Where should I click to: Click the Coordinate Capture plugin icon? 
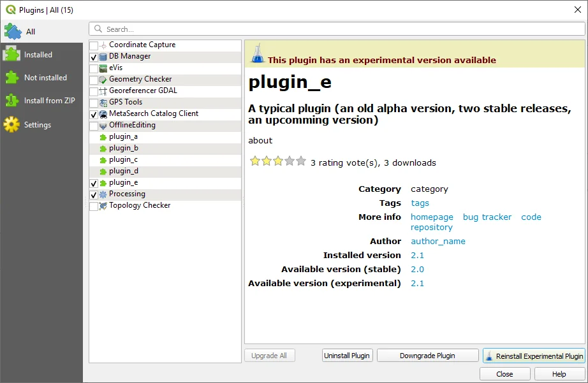point(103,45)
